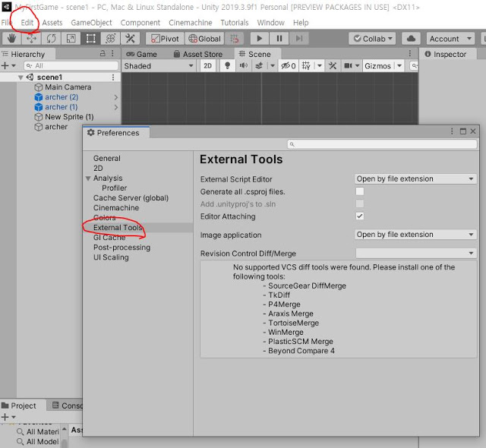The image size is (486, 448).
Task: Open scene1 options kebab menu
Action: tap(113, 77)
